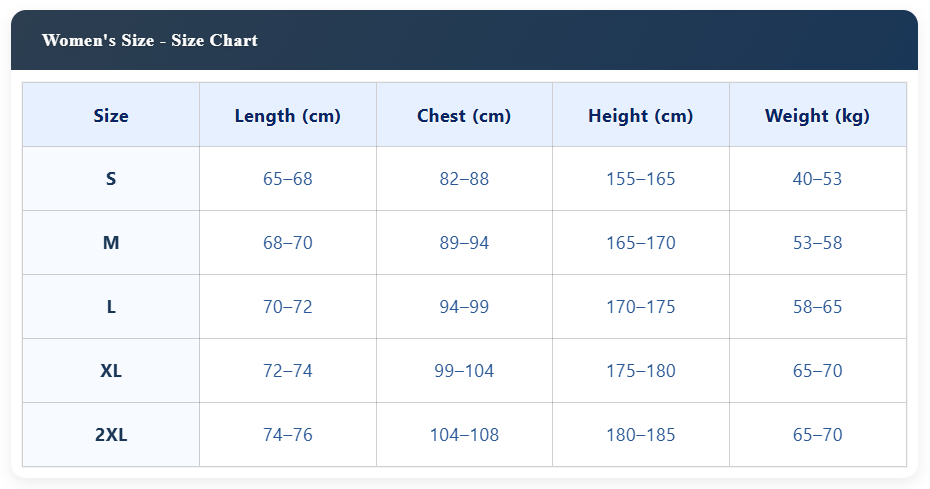The width and height of the screenshot is (930, 489).
Task: Click the 89–94 chest cell
Action: pos(464,243)
